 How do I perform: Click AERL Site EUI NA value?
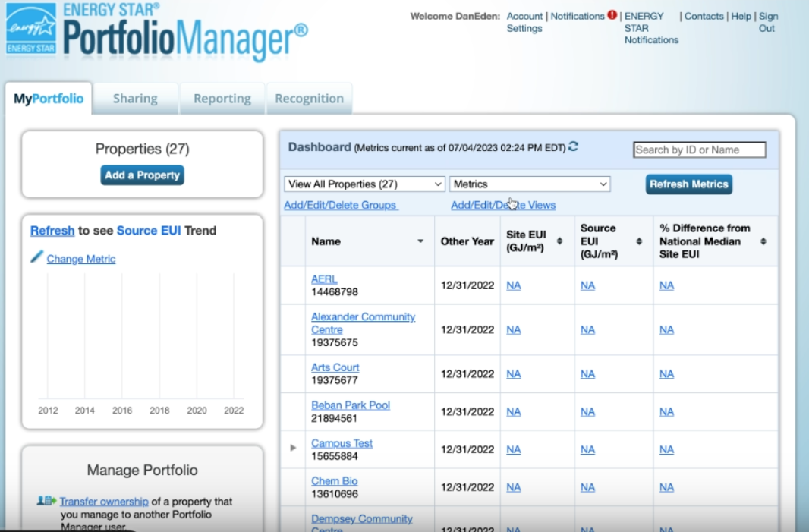(x=513, y=285)
